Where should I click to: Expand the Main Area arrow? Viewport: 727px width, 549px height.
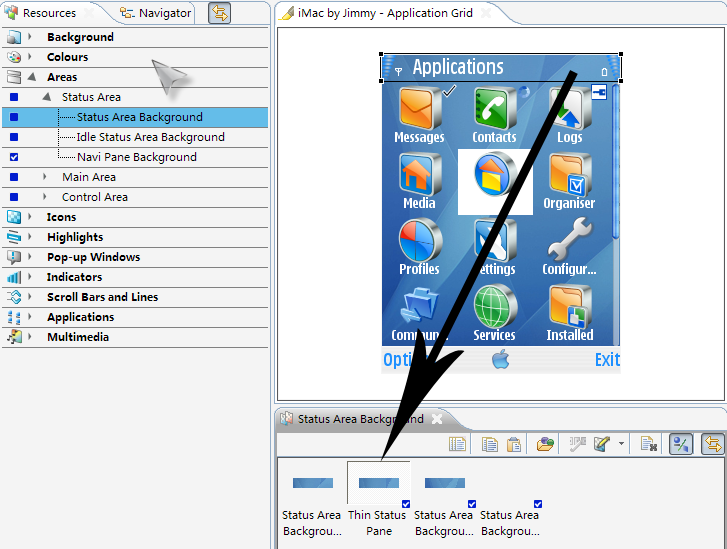(45, 177)
